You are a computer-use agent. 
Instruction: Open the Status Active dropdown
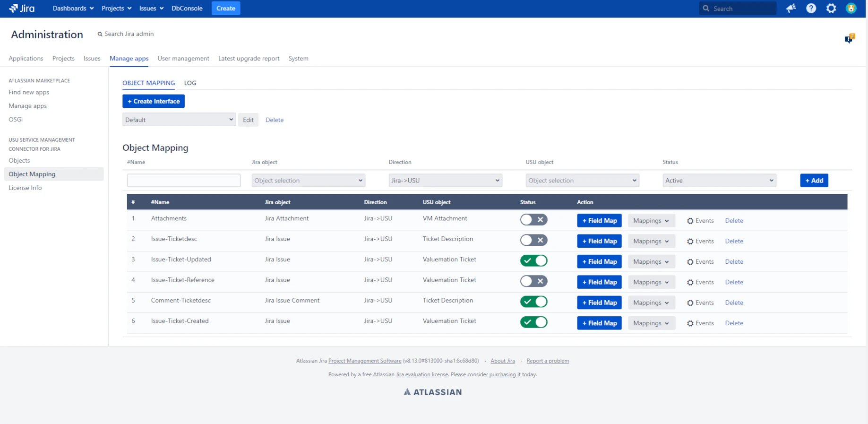click(720, 181)
